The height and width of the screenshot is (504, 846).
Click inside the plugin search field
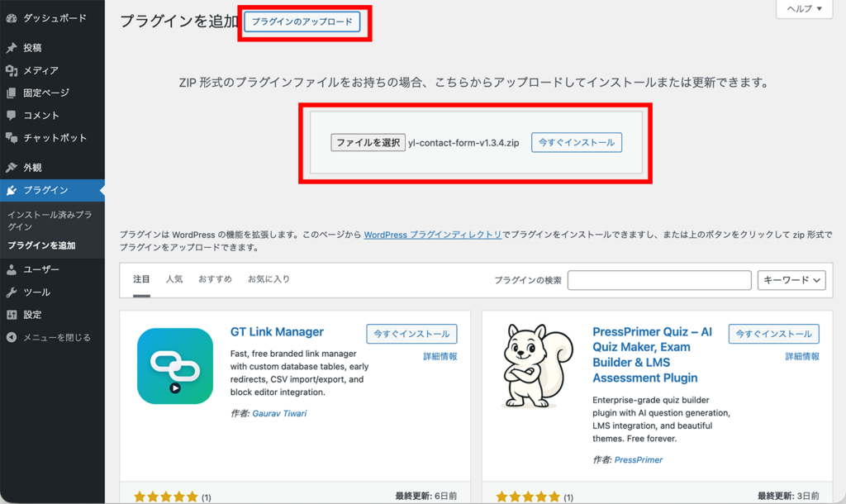[659, 280]
